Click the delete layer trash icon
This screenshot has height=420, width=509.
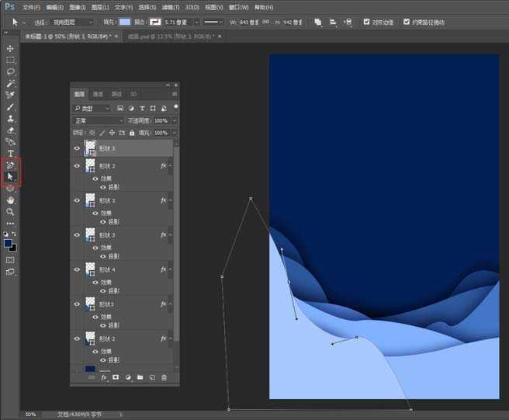164,377
